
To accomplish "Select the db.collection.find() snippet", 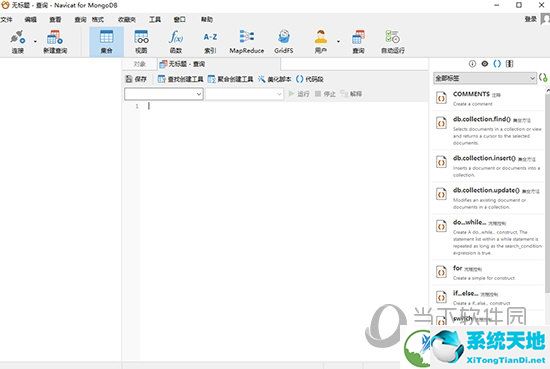I will coord(488,130).
